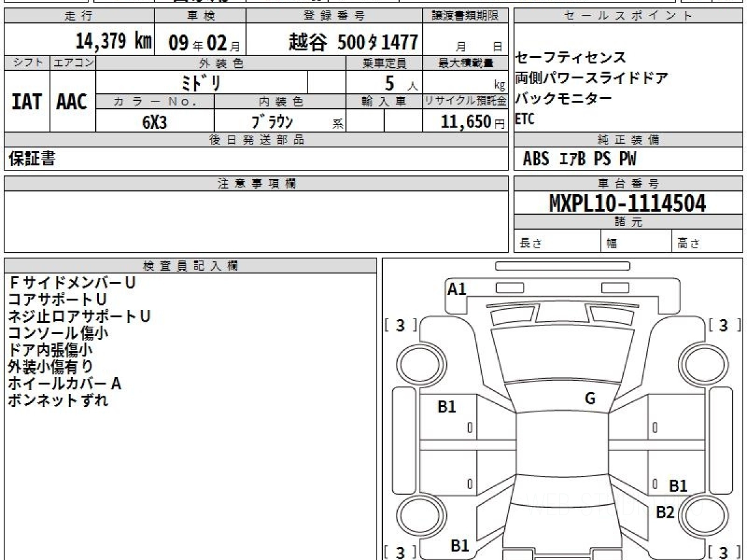Click the top-right [3] tire rating

click(x=723, y=325)
